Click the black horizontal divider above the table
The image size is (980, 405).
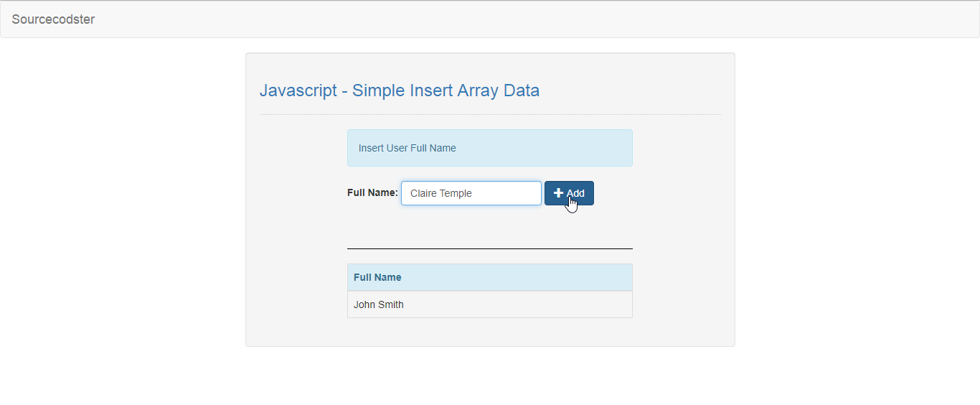489,248
